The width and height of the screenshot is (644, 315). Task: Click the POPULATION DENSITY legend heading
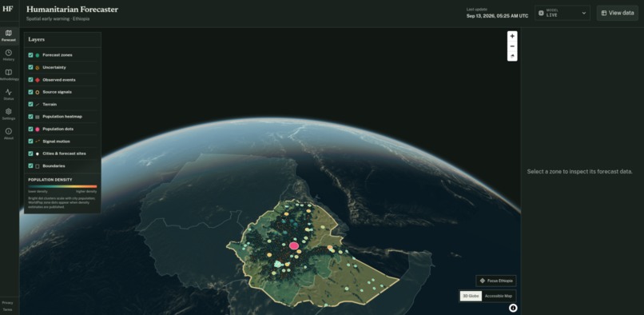tap(50, 180)
